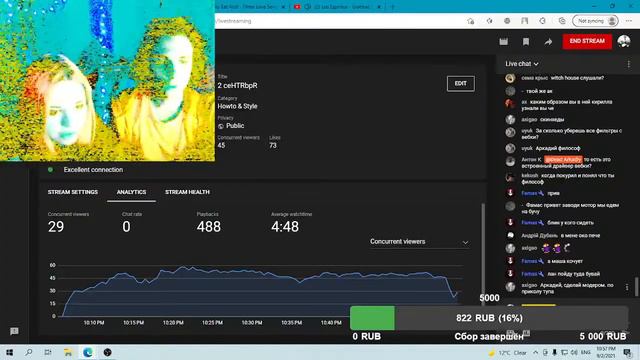Click the 488 Playbacks value
This screenshot has width=640, height=360.
pyautogui.click(x=209, y=227)
